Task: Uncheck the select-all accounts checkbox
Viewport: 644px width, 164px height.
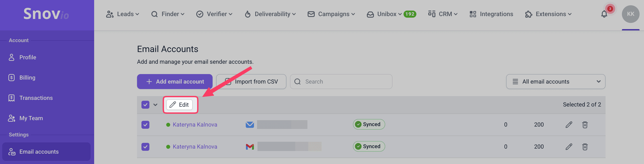Action: [145, 105]
